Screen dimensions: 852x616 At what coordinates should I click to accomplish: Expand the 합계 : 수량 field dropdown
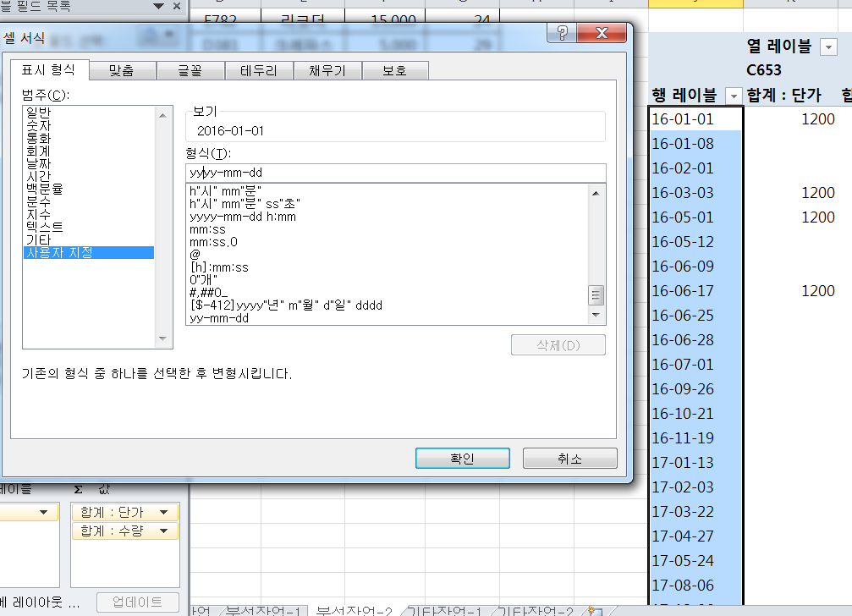coord(162,531)
